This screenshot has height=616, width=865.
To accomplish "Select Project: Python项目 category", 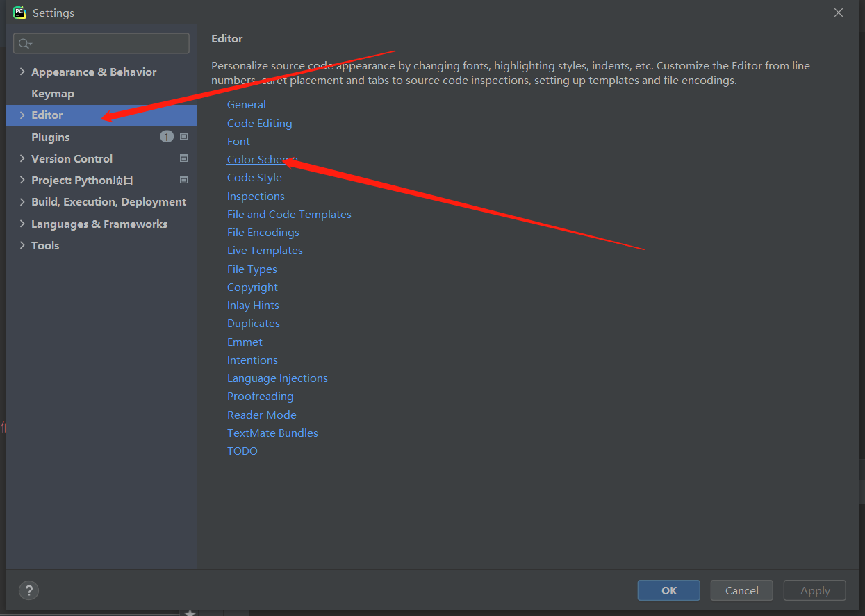I will [82, 180].
